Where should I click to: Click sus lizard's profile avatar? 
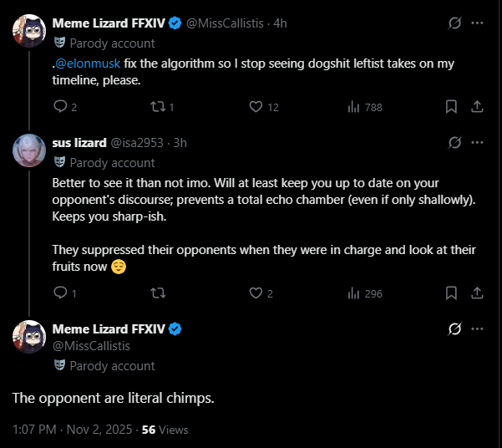tap(29, 150)
